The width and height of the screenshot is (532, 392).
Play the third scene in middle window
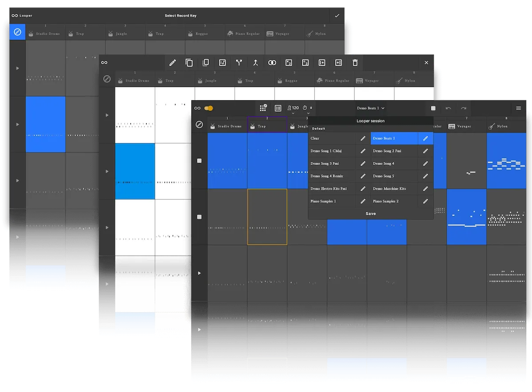point(107,227)
